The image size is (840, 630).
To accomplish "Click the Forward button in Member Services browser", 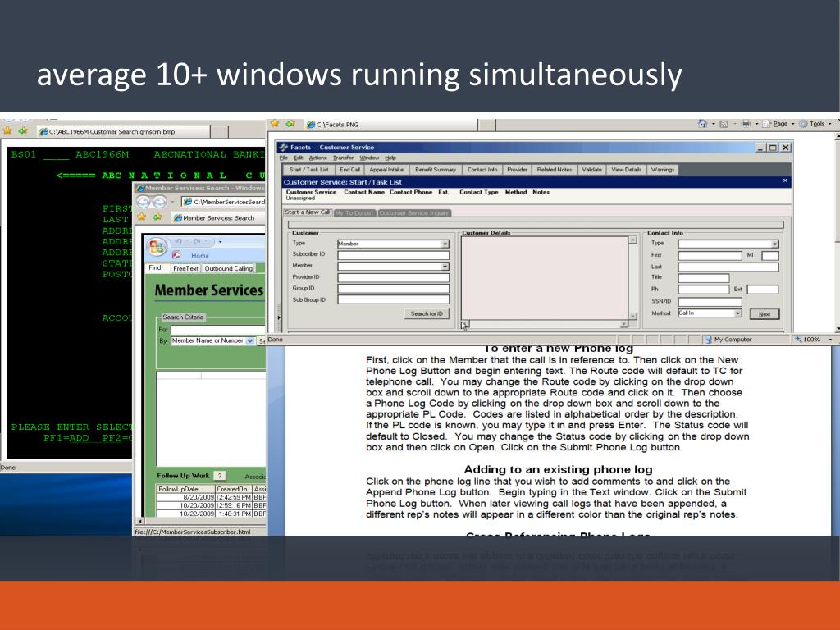I will [159, 202].
